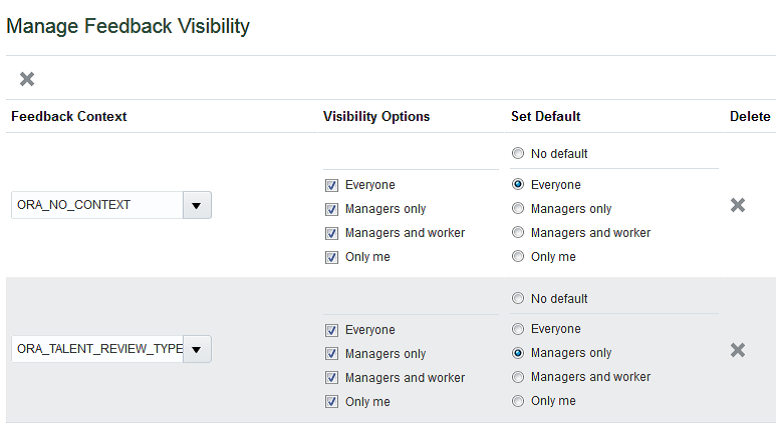The width and height of the screenshot is (776, 426).
Task: Toggle Managers and worker checkbox for ORA_TALENT_REVIEW_TYPE
Action: click(331, 378)
